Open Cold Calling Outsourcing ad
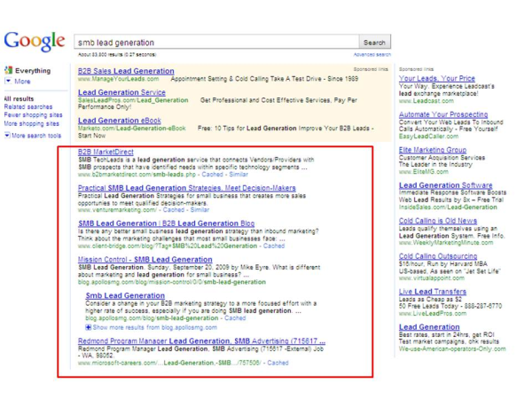Screen dimensions: 532x399 tap(438, 256)
